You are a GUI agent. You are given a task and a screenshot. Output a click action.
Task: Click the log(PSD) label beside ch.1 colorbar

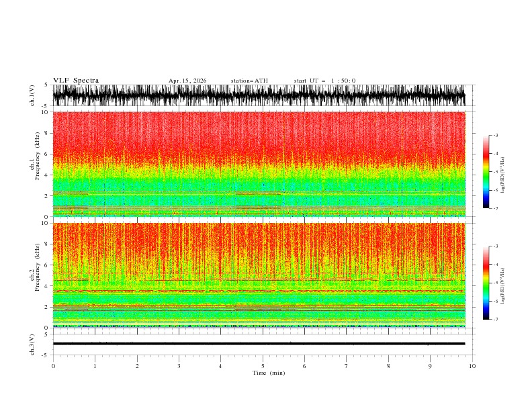point(503,175)
